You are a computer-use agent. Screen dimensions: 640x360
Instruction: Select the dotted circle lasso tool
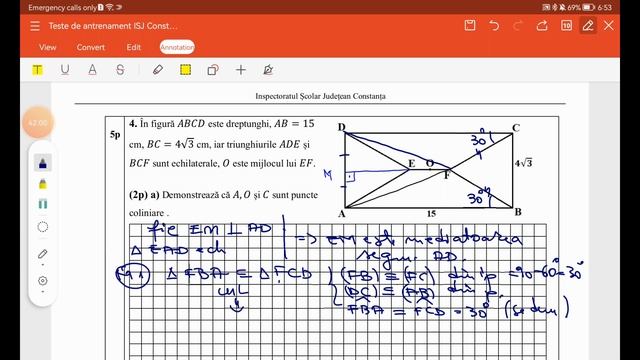click(x=43, y=227)
